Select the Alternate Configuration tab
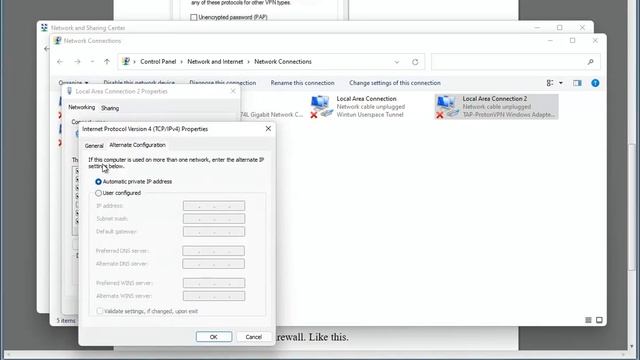Image resolution: width=640 pixels, height=360 pixels. 137,145
